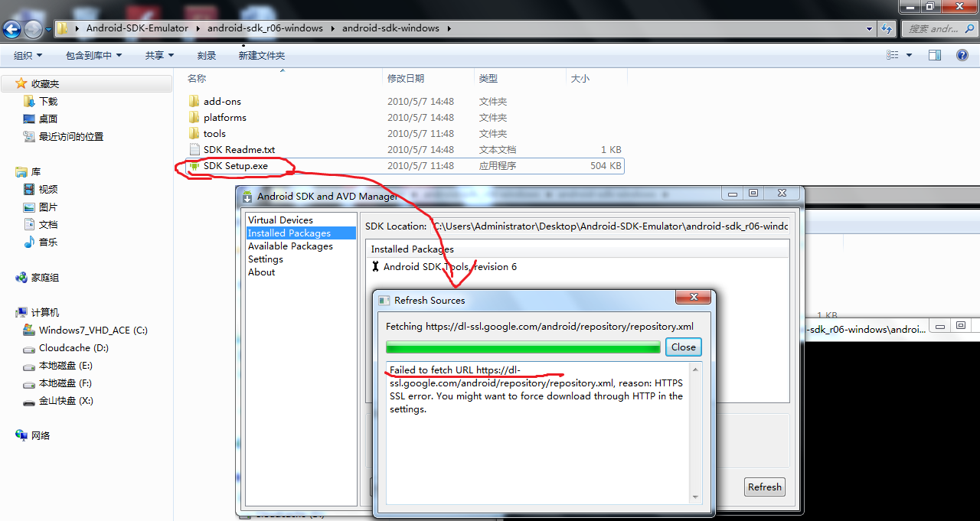Open the address bar history dropdown

point(869,28)
